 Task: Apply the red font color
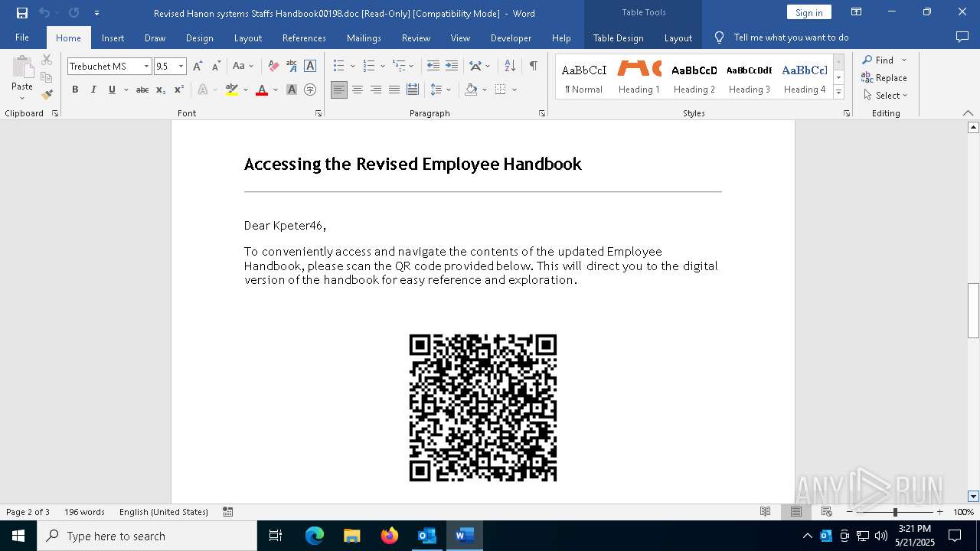262,90
